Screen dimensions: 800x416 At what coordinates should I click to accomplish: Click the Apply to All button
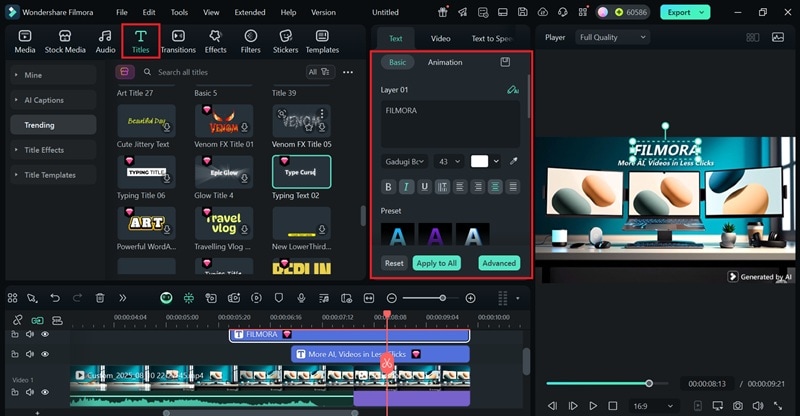[x=436, y=263]
